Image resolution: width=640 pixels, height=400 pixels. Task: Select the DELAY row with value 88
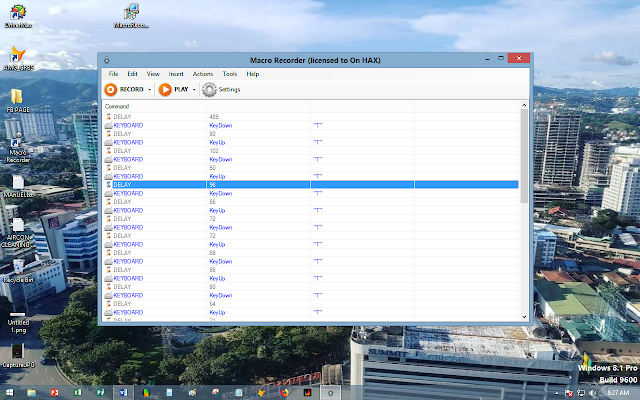coord(311,253)
